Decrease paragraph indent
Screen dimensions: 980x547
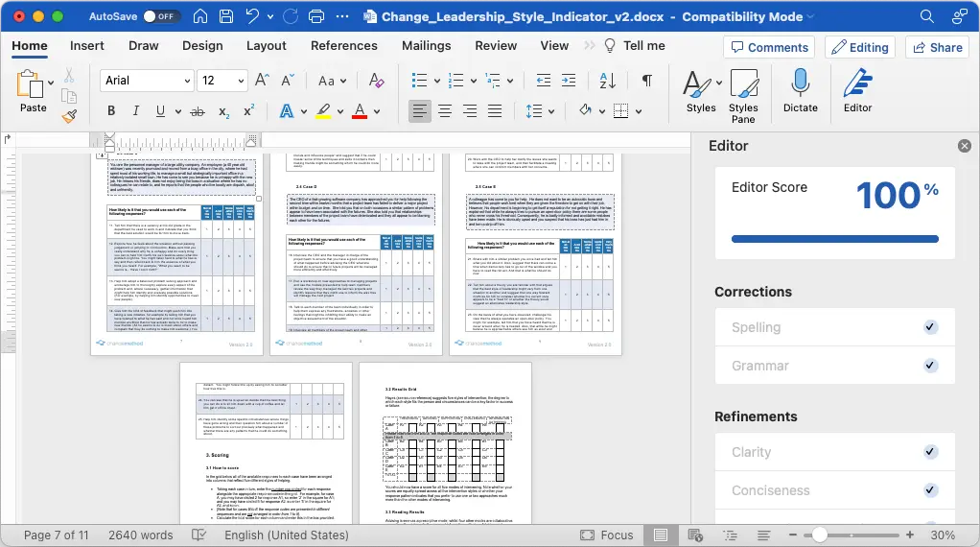coord(544,80)
